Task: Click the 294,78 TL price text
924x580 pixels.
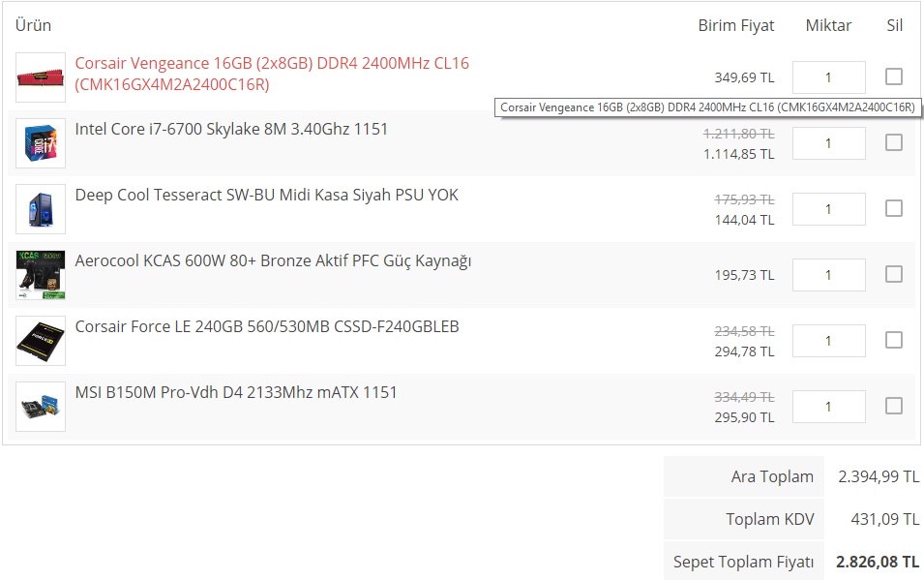Action: pyautogui.click(x=744, y=351)
